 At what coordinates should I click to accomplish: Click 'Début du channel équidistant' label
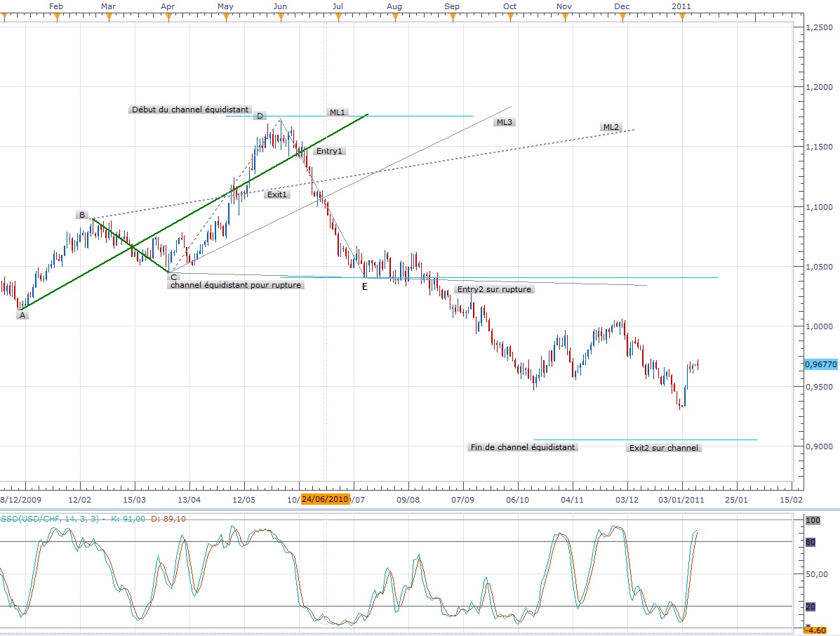pyautogui.click(x=190, y=110)
